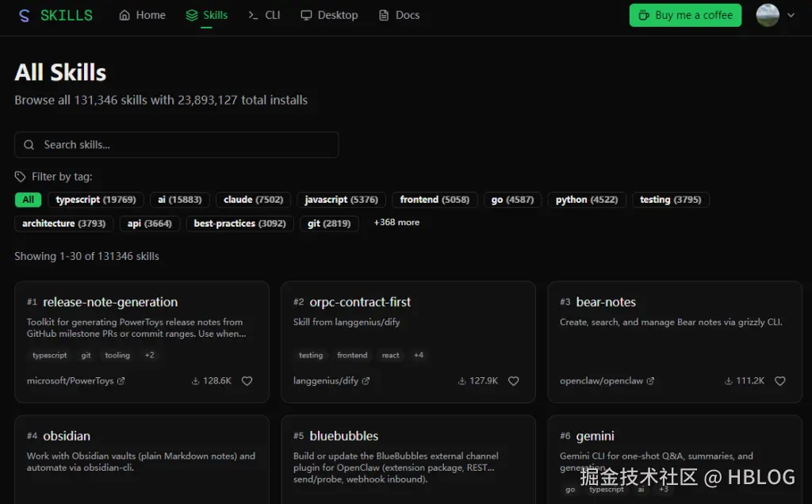Select the All tag filter
This screenshot has width=812, height=504.
(x=28, y=200)
